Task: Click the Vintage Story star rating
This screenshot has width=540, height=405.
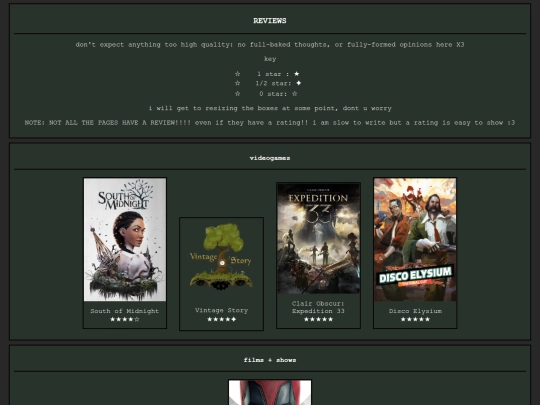Action: tap(221, 319)
